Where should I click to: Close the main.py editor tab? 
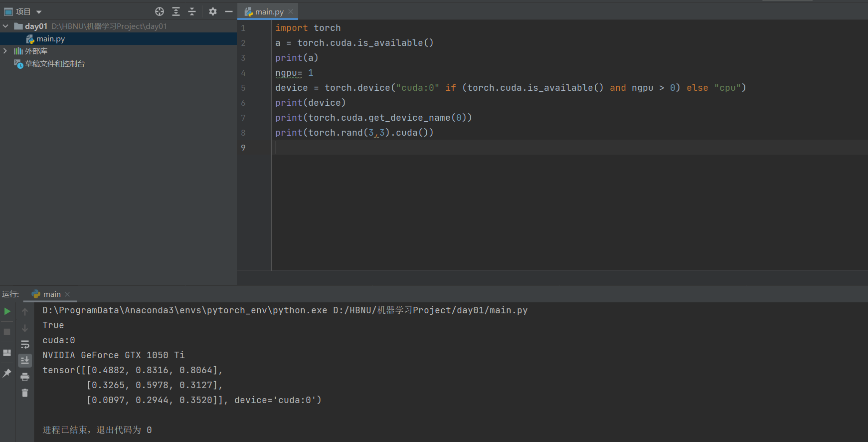(x=291, y=11)
